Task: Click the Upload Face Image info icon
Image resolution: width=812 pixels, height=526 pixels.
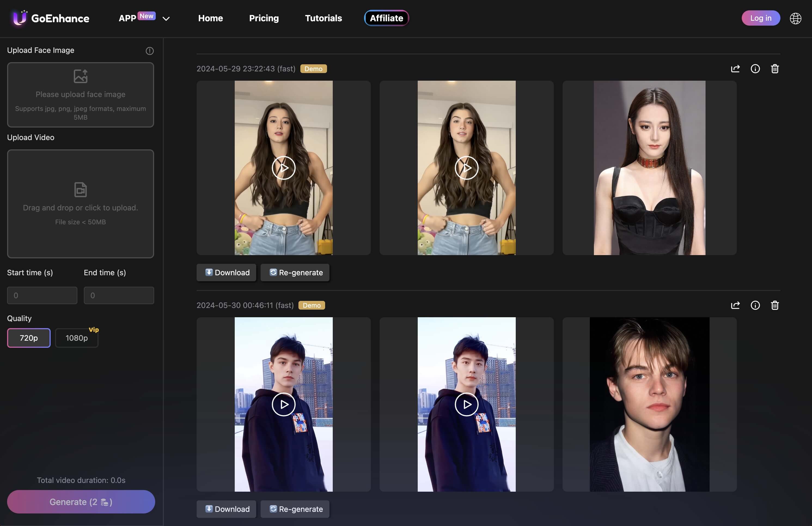Action: (149, 51)
